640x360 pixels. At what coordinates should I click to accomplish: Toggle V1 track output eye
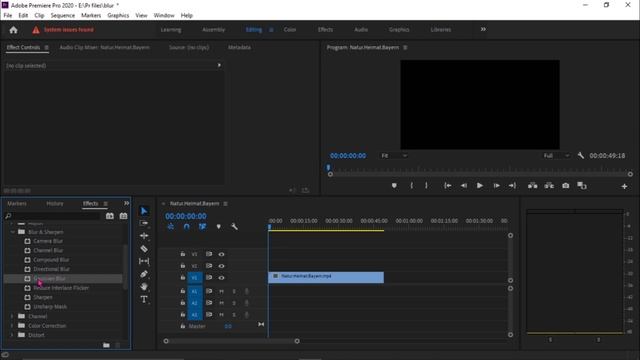click(221, 278)
